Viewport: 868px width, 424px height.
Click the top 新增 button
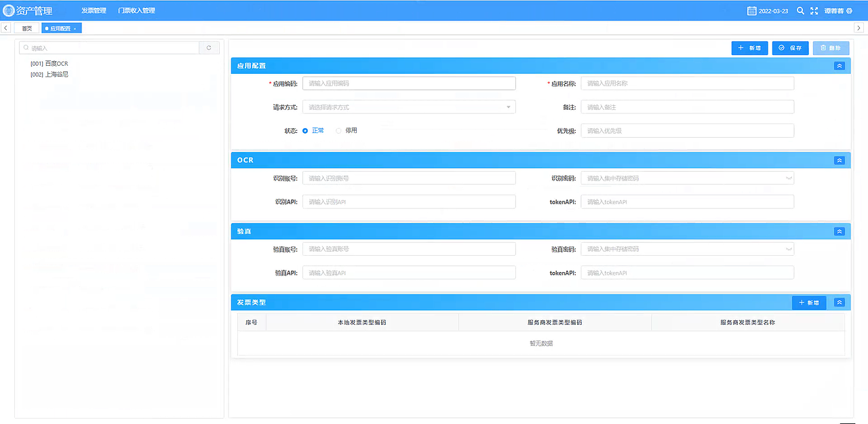point(750,48)
